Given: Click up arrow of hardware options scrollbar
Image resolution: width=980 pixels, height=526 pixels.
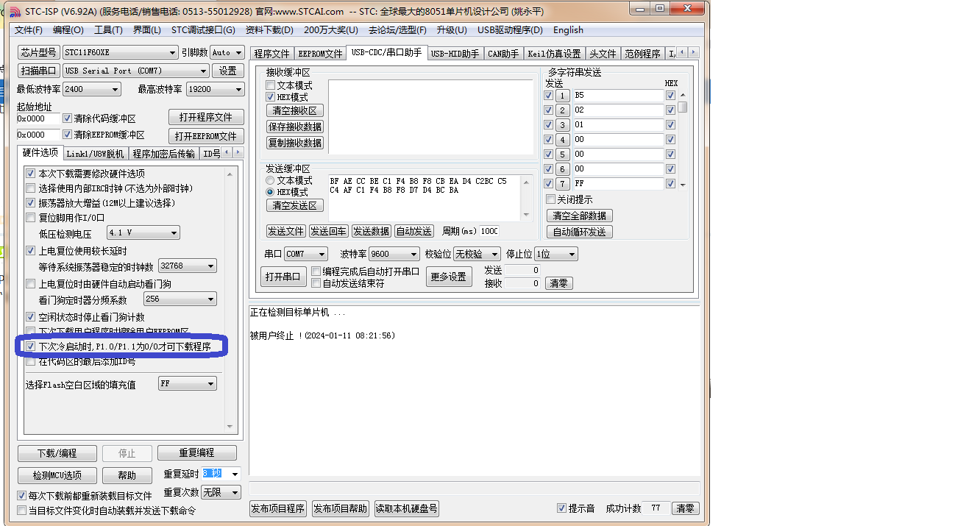Looking at the screenshot, I should point(230,174).
